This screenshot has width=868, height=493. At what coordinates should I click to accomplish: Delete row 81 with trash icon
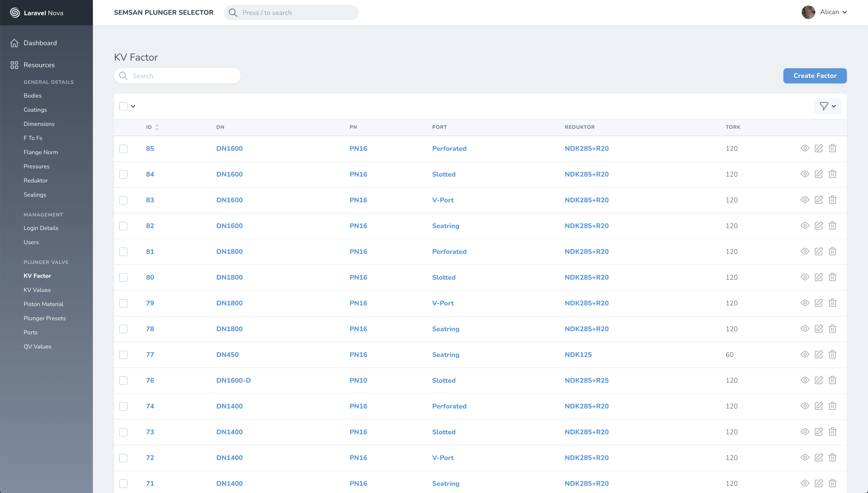[833, 251]
